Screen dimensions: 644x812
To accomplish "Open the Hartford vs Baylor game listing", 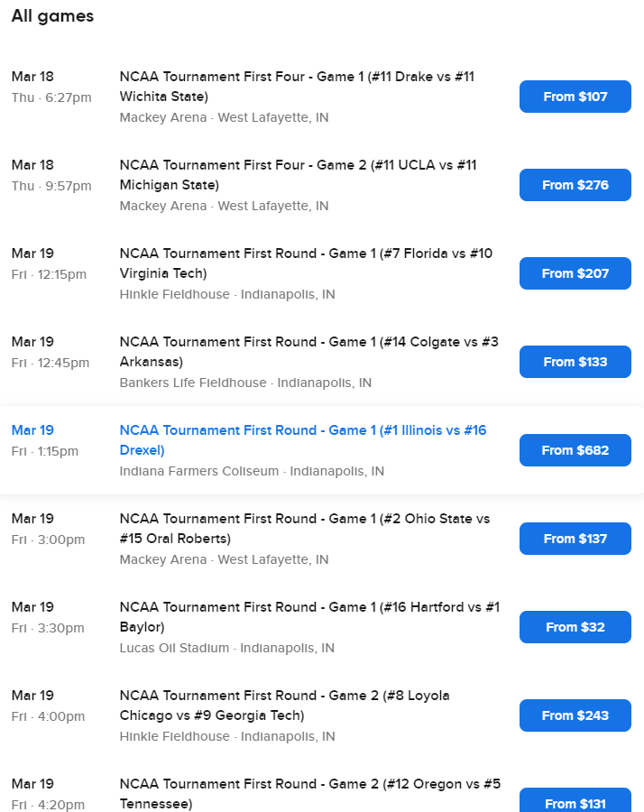I will 309,617.
